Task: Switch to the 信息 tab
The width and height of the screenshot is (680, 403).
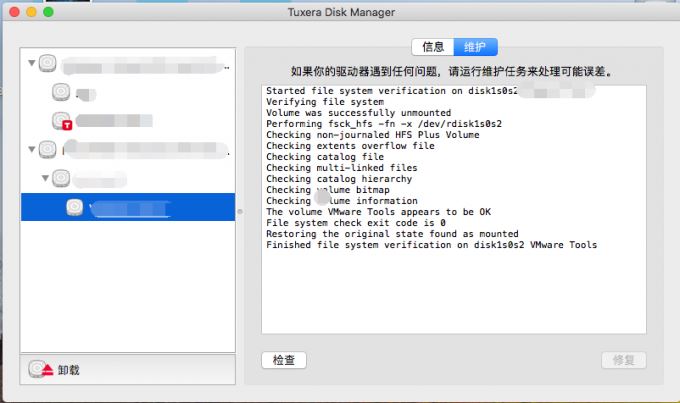Action: [x=432, y=47]
